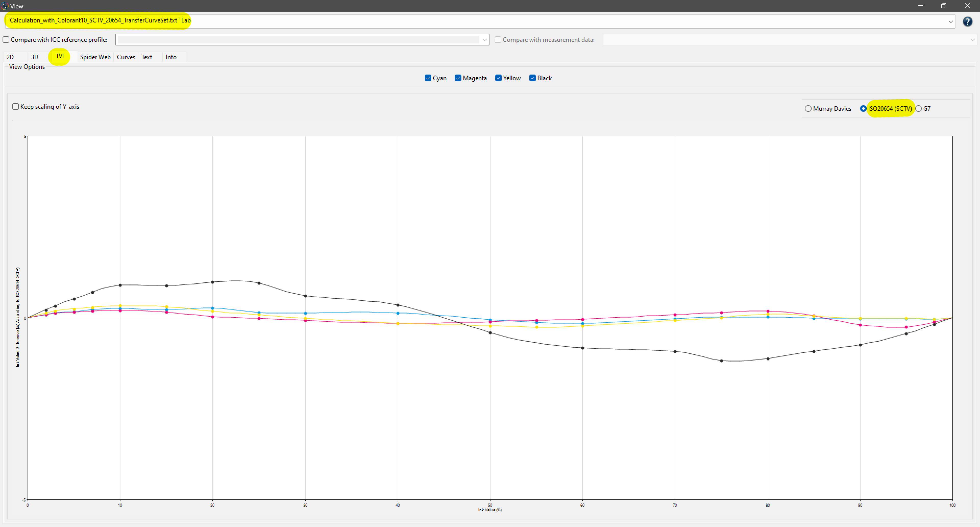Open the Curves tab

[x=126, y=57]
